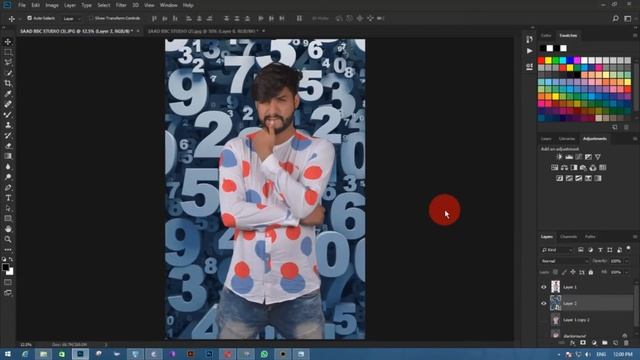Click the Hue/Saturation adjustment icon
Screen dimensions: 640x360
point(554,167)
